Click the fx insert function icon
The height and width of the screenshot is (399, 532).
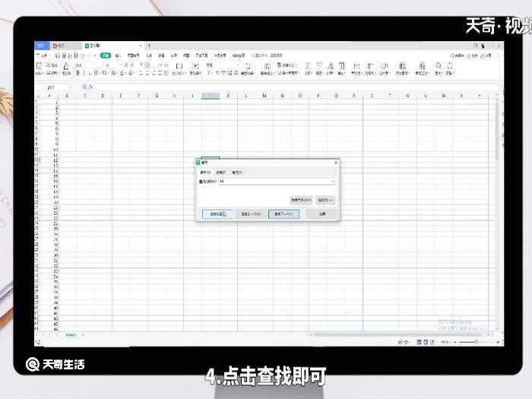click(x=90, y=87)
